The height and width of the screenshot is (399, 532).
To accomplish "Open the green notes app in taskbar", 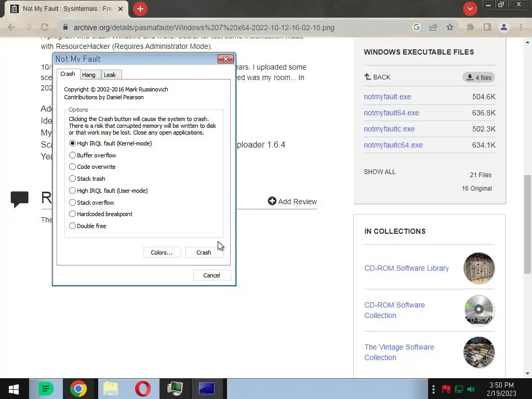I will [46, 389].
